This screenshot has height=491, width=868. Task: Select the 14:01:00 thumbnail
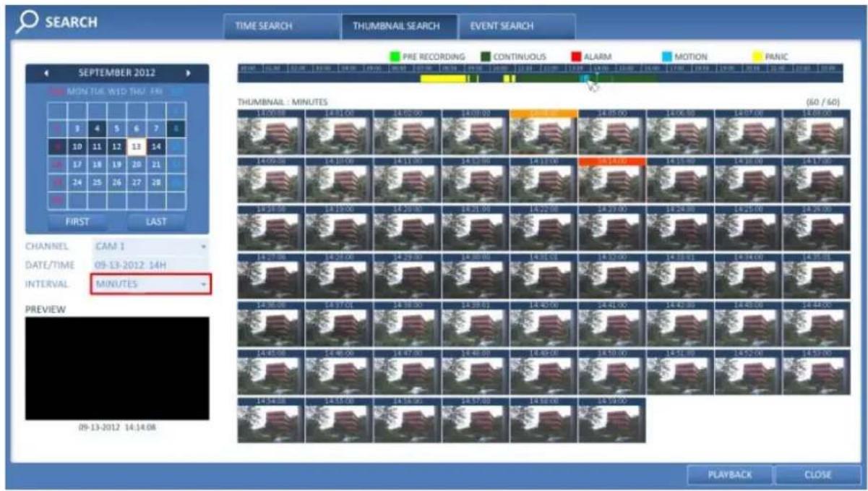(338, 132)
